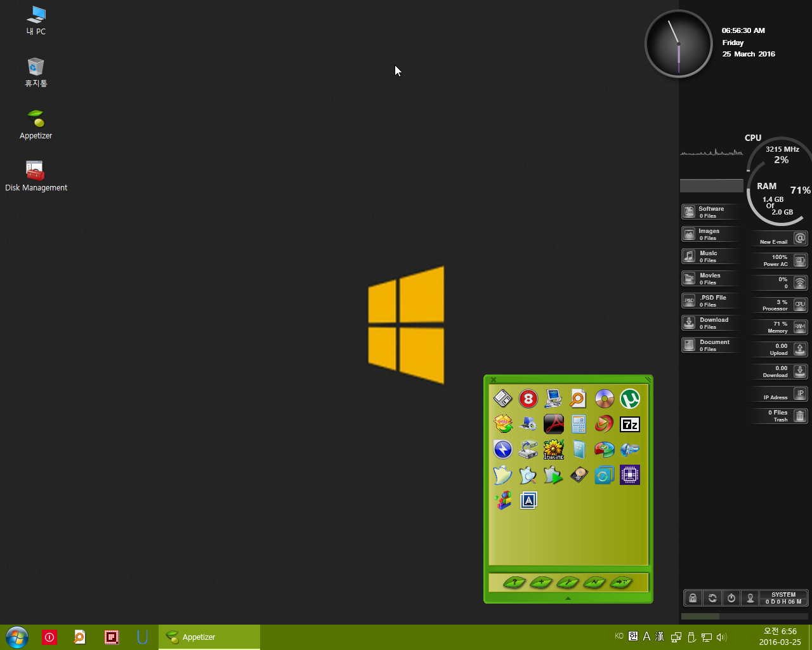Click the Appetizer taskbar button

(209, 637)
